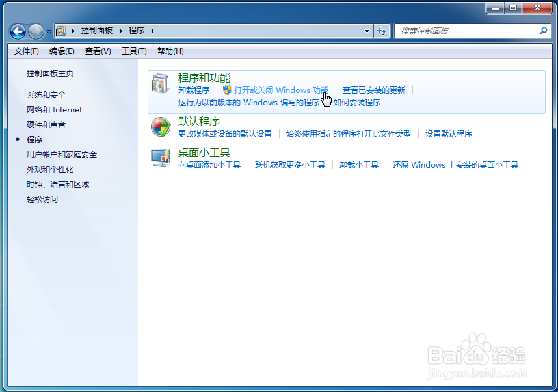Screen dimensions: 558x392
Task: Click 向桌面添加小工具 link
Action: [x=209, y=165]
